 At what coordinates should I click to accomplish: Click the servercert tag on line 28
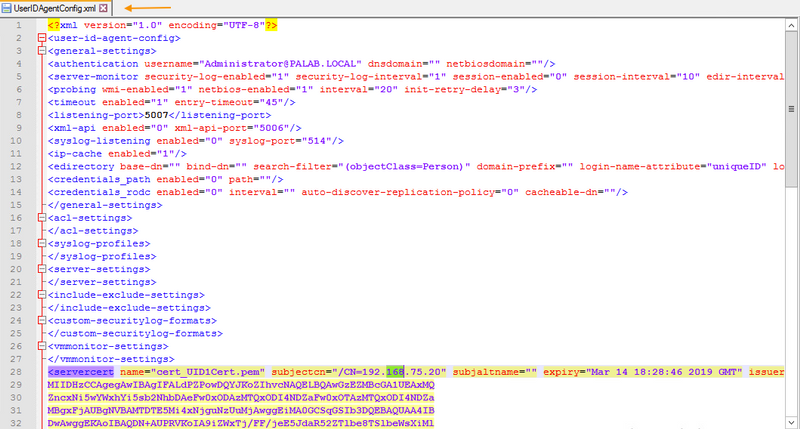coord(81,372)
